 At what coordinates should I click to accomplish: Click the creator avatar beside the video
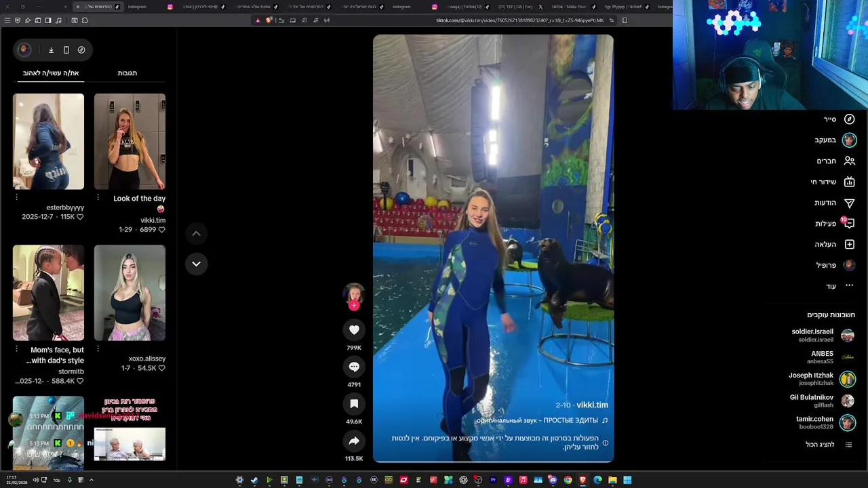pyautogui.click(x=354, y=294)
